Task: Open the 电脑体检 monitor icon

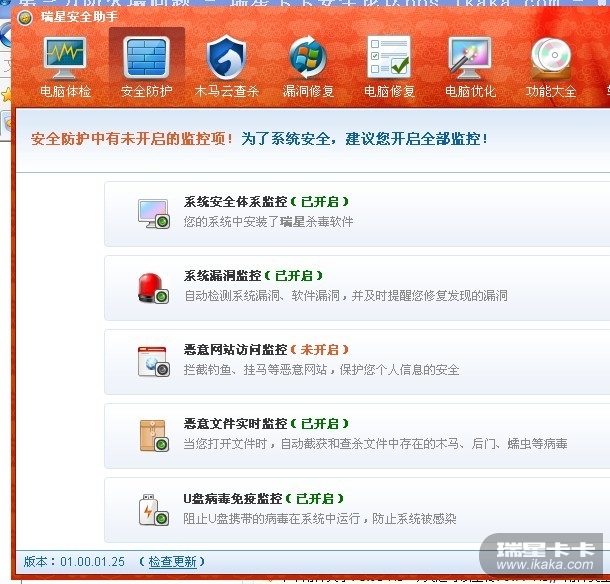Action: [x=65, y=58]
